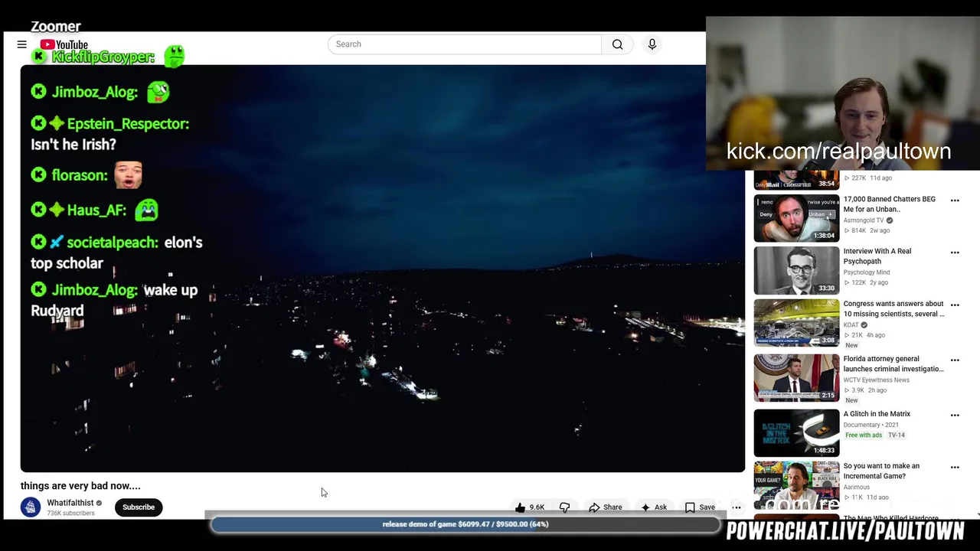The width and height of the screenshot is (980, 551).
Task: Open more actions ellipsis under video
Action: point(737,507)
